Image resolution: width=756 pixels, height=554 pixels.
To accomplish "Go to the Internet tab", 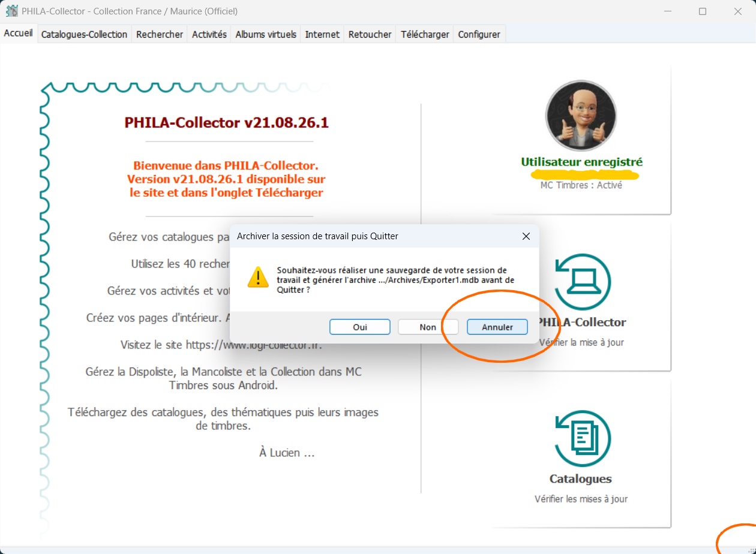I will 322,34.
